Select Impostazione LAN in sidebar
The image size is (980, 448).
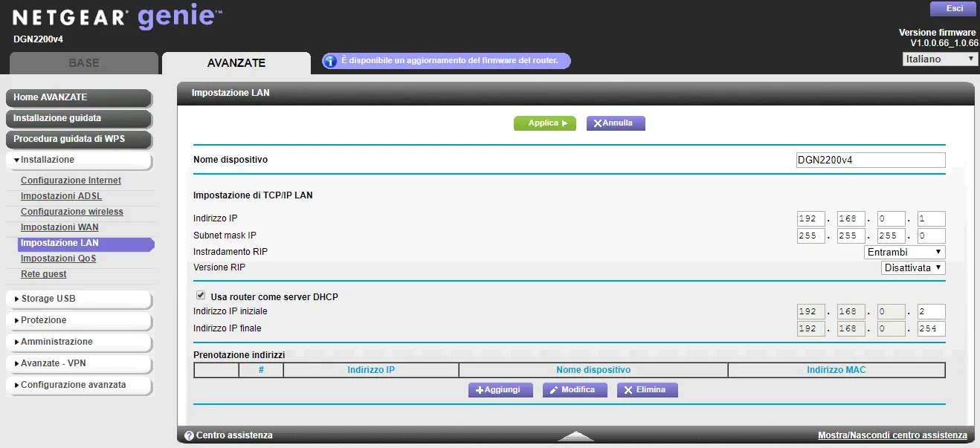tap(86, 243)
